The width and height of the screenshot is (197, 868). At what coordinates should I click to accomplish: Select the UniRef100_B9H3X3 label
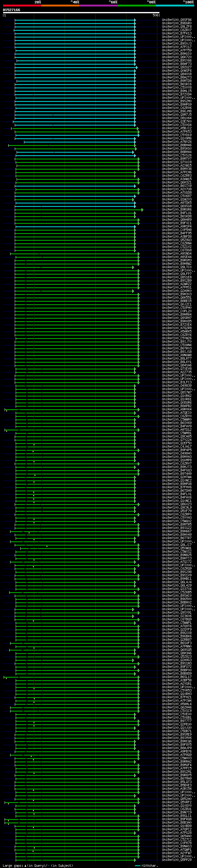point(177,294)
